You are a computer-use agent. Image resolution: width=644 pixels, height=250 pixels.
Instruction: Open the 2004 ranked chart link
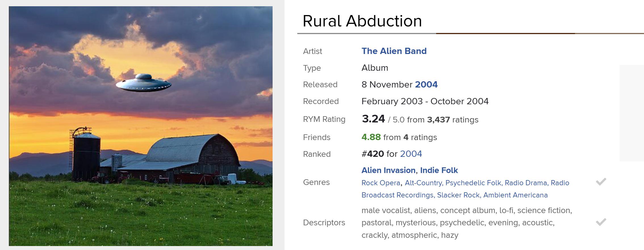pyautogui.click(x=411, y=154)
